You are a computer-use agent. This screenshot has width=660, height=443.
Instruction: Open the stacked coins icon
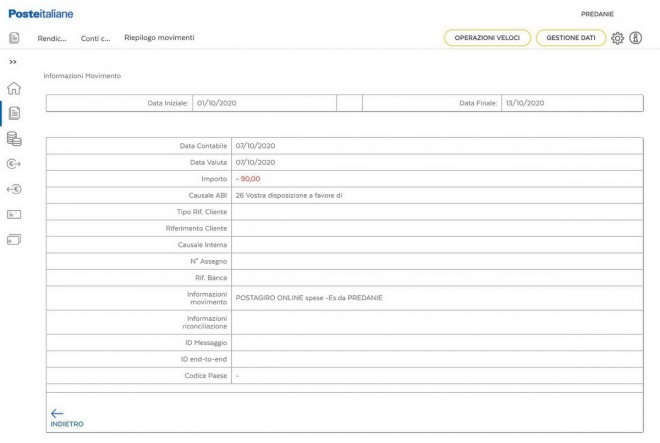coord(14,139)
